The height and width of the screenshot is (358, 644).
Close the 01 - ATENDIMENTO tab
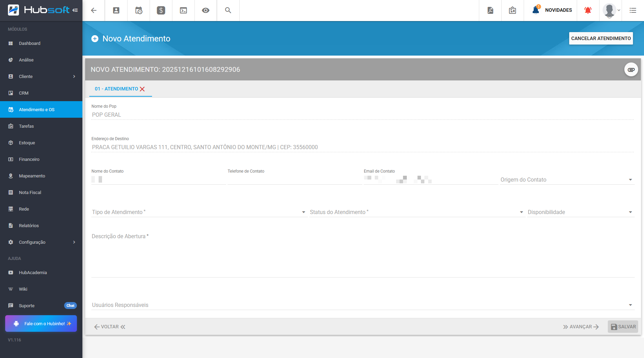(142, 89)
